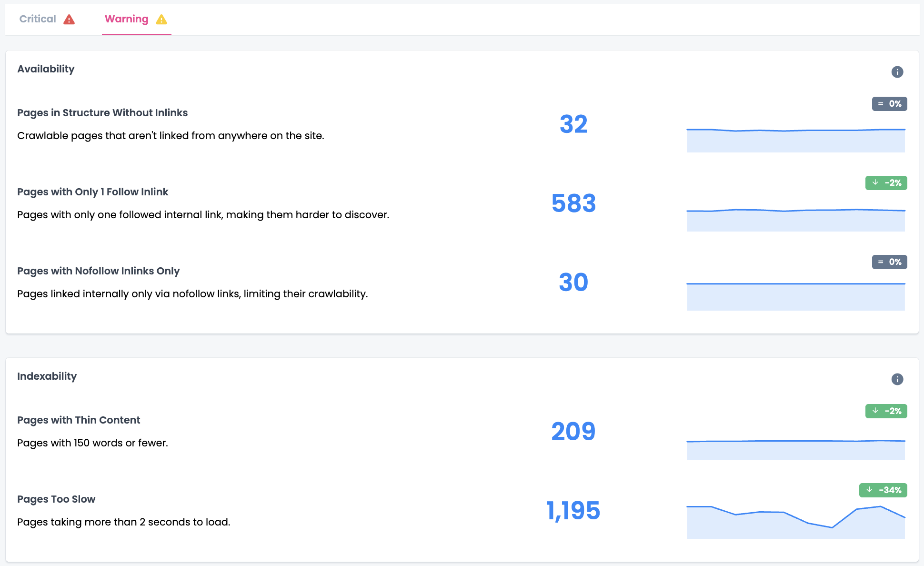924x566 pixels.
Task: Click the yellow warning triangle beside Warning
Action: (x=162, y=20)
